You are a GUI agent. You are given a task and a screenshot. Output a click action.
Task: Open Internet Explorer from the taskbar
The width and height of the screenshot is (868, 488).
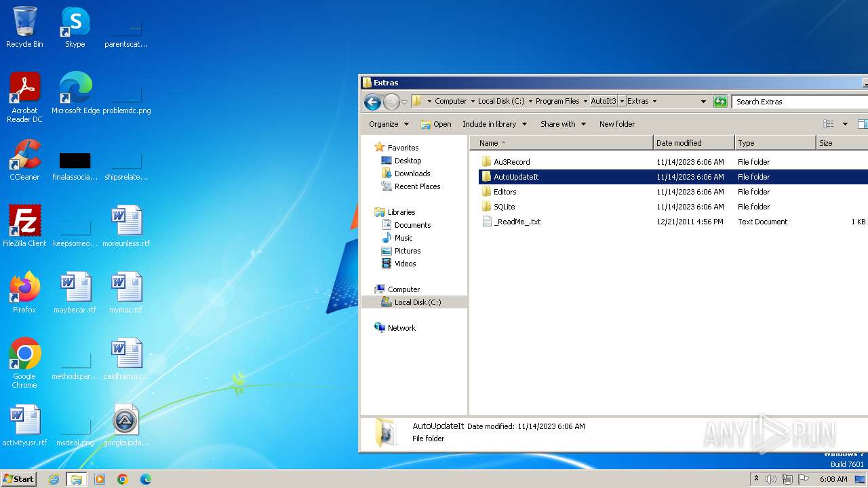(x=54, y=479)
